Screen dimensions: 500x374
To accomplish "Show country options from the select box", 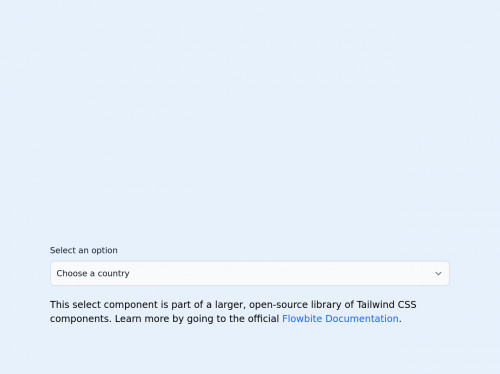I will tap(250, 273).
